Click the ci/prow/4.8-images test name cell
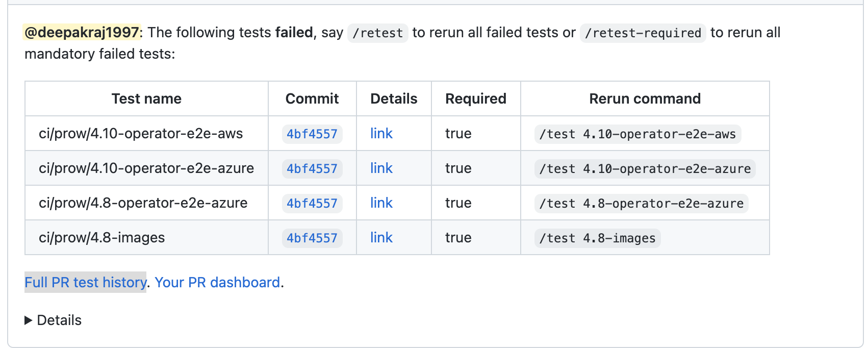 102,238
